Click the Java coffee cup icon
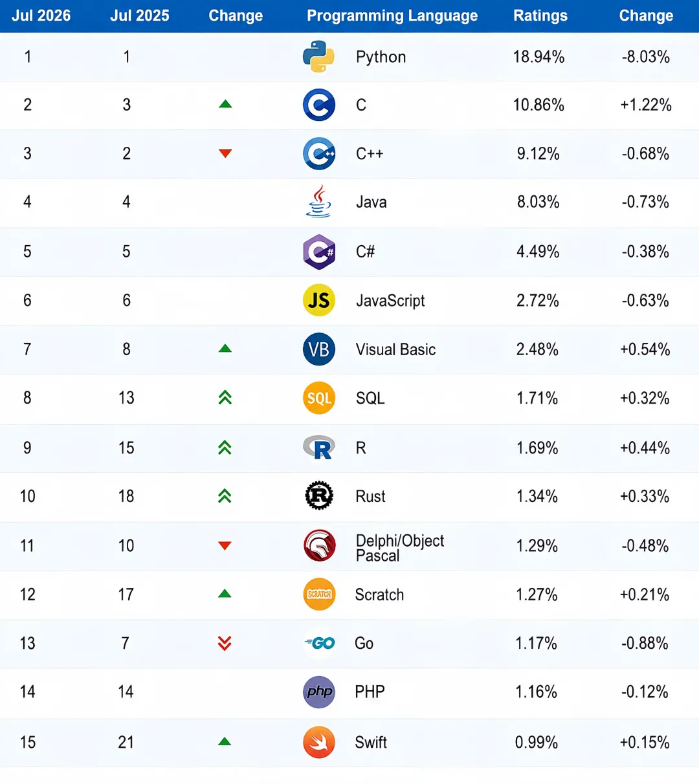The height and width of the screenshot is (784, 699). point(318,201)
